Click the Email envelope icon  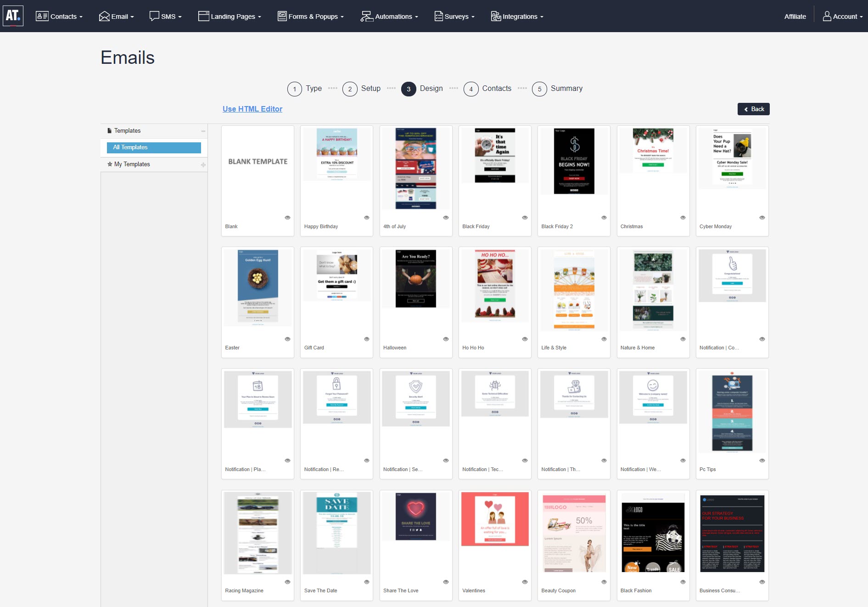click(104, 16)
